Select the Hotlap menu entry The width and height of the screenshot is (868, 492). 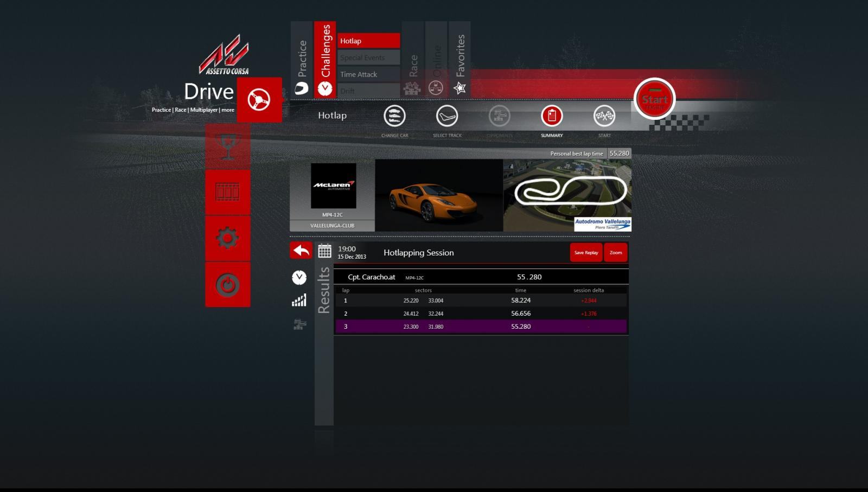[x=369, y=41]
